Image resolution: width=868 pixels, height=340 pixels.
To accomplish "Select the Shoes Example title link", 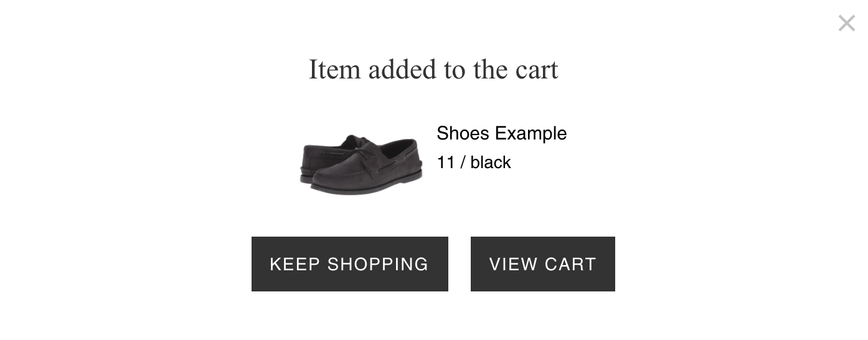I will click(x=501, y=133).
